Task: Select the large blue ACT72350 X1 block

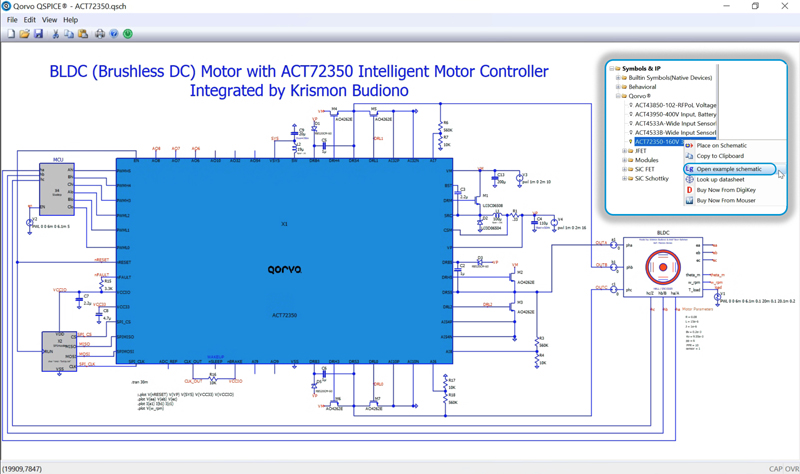Action: click(x=284, y=261)
